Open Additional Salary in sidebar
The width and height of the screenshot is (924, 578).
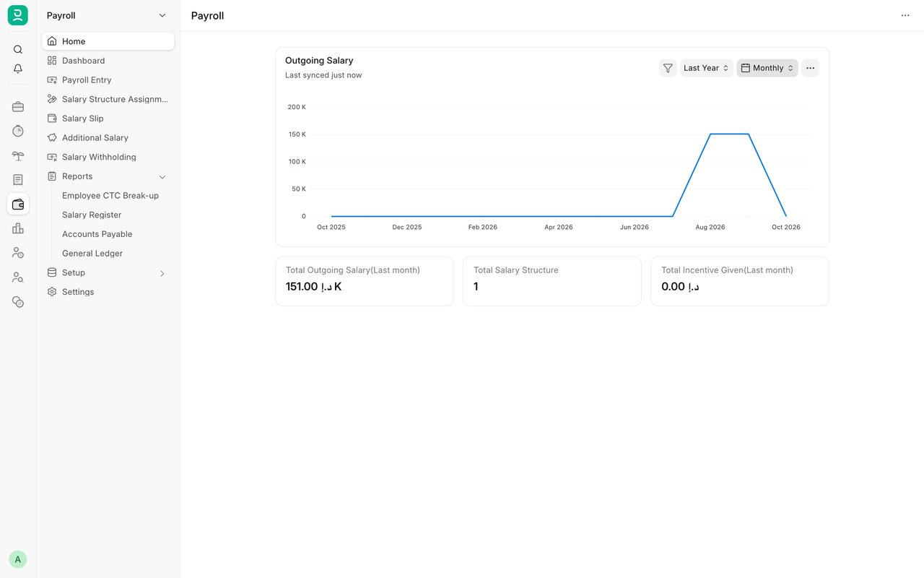[x=108, y=138]
